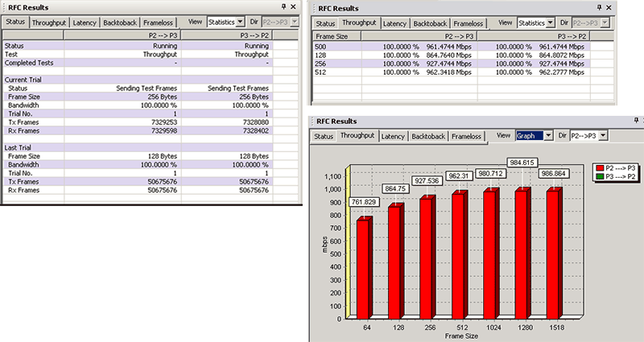Viewport: 644px width, 342px height.
Task: Click the 761.829 data label
Action: coord(365,202)
